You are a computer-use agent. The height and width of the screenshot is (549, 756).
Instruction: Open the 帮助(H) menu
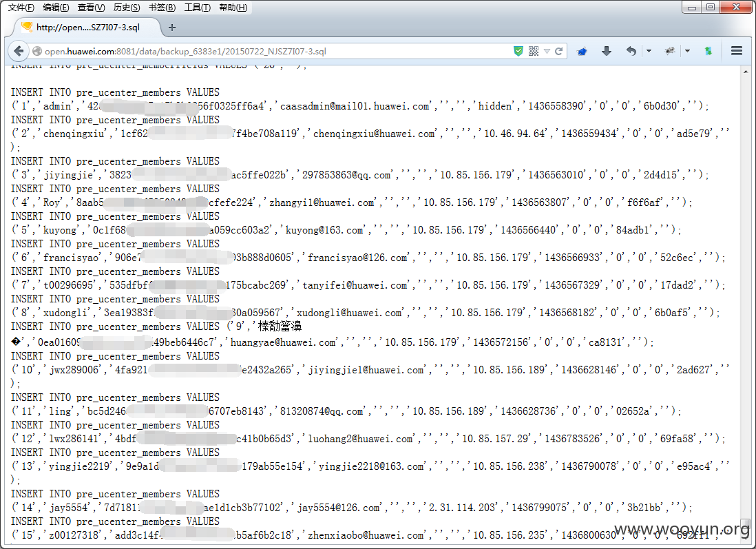pyautogui.click(x=233, y=8)
